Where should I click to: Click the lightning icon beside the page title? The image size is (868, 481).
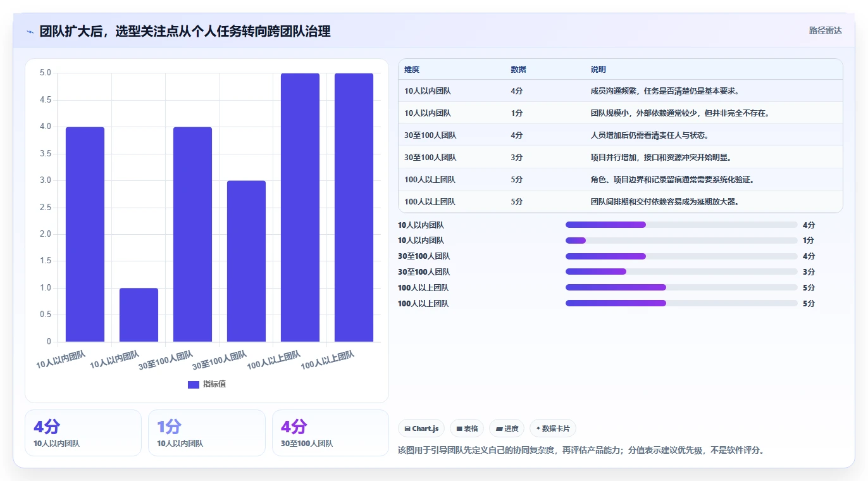[x=30, y=32]
